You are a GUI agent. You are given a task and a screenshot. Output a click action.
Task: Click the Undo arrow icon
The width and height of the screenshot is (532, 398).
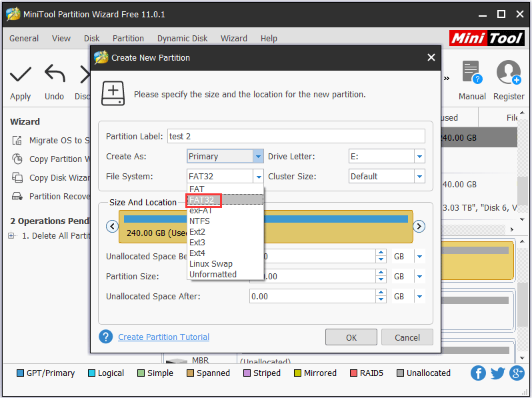tap(55, 73)
